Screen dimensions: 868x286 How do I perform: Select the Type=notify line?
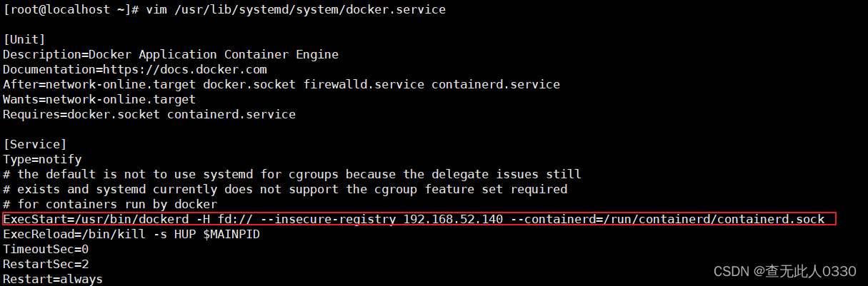click(x=42, y=159)
